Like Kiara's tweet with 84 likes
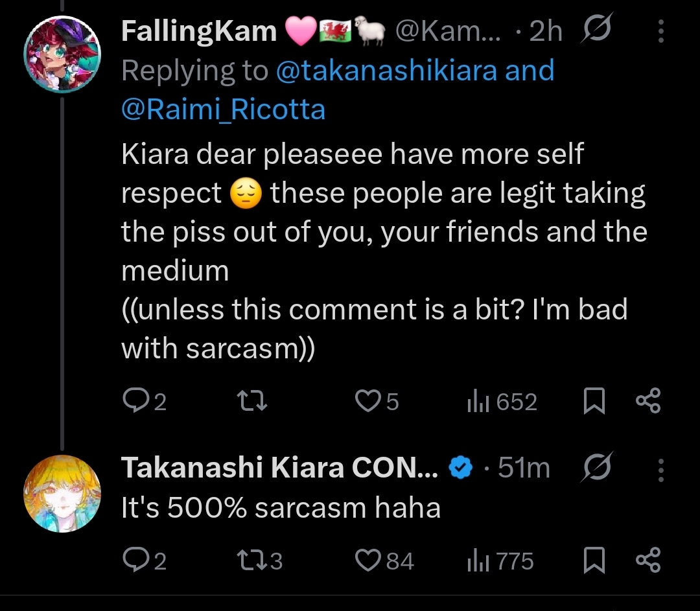Image resolution: width=700 pixels, height=611 pixels. coord(369,560)
